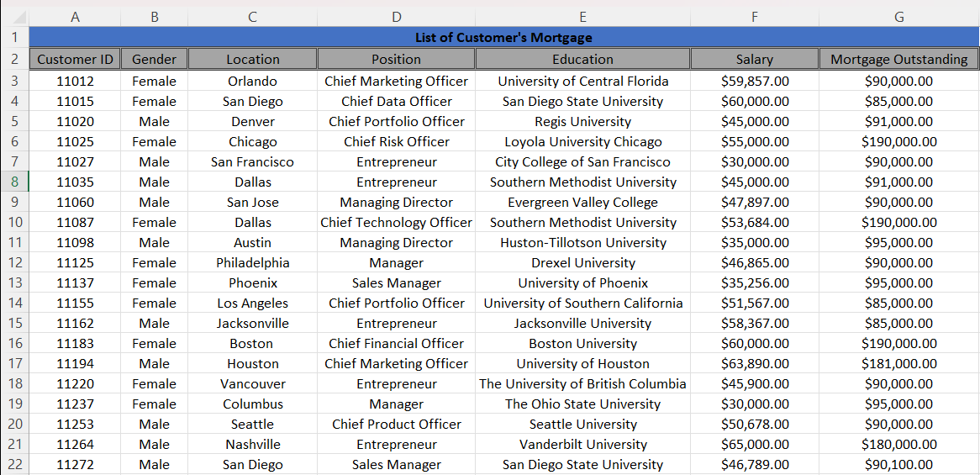Click the "Philadelphia" location cell

pos(252,263)
